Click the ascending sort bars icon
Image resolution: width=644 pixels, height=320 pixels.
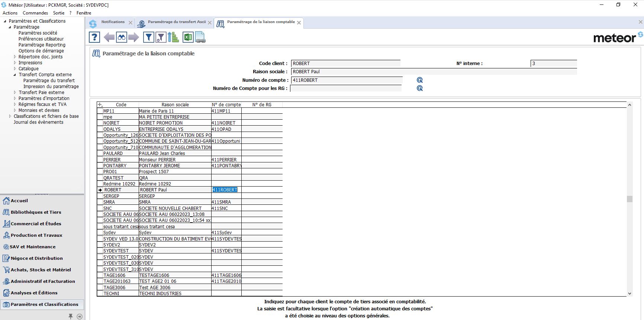click(x=173, y=37)
